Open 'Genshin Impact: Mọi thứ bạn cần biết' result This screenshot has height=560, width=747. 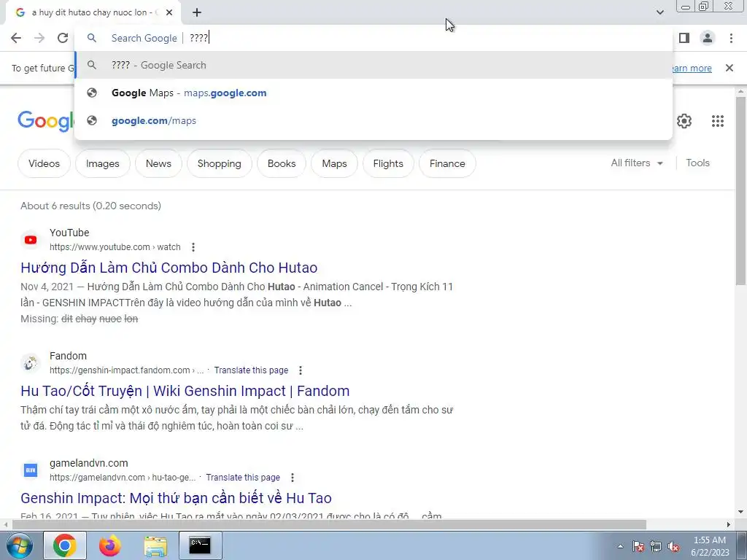tap(176, 498)
